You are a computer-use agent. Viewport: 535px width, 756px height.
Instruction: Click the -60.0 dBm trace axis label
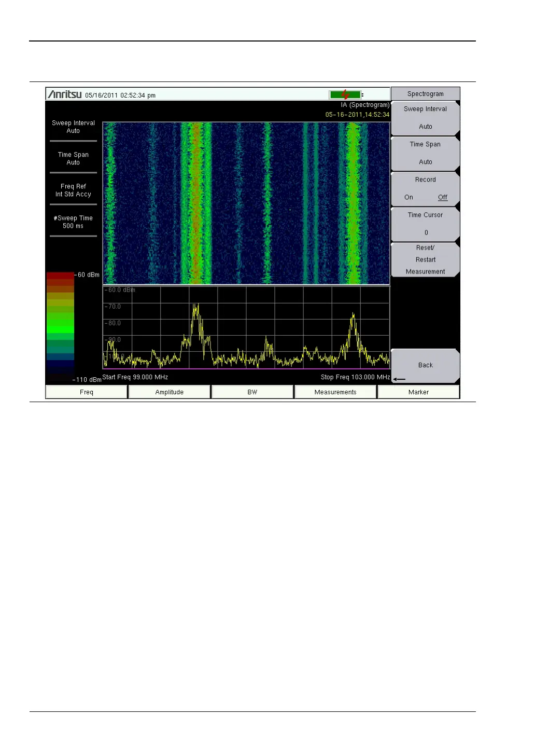tap(120, 290)
